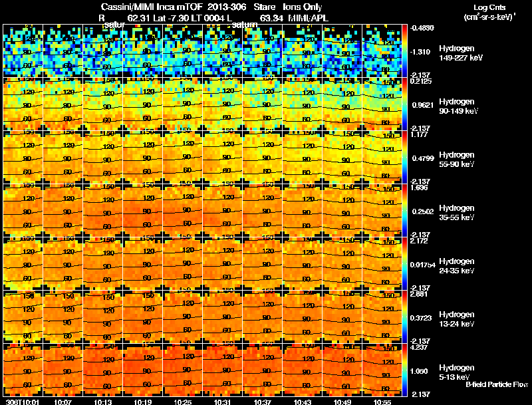
Task: Click the '0.2502' color scale value
Action: 423,211
